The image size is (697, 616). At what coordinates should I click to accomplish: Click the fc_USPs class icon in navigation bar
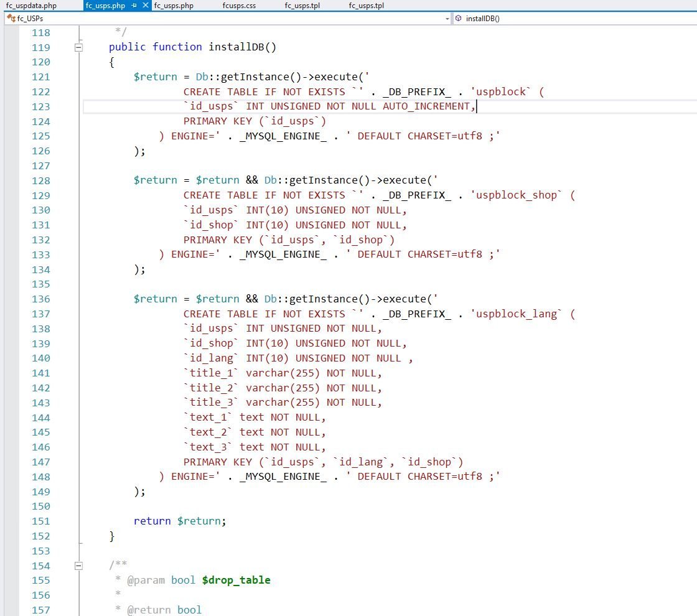click(11, 18)
